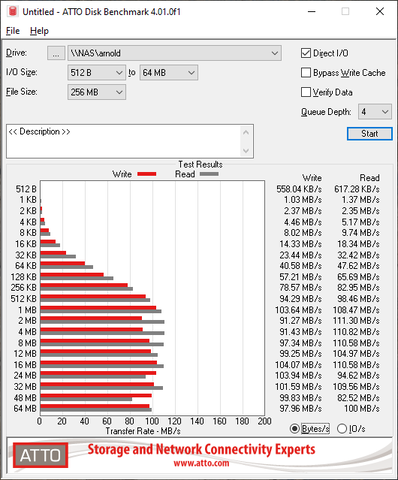The height and width of the screenshot is (480, 398).
Task: Click the 128 KB row label in chart
Action: pos(24,277)
